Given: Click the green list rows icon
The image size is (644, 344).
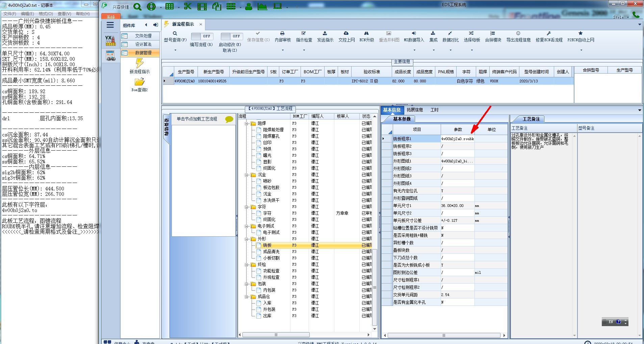Looking at the screenshot, I should (231, 6).
